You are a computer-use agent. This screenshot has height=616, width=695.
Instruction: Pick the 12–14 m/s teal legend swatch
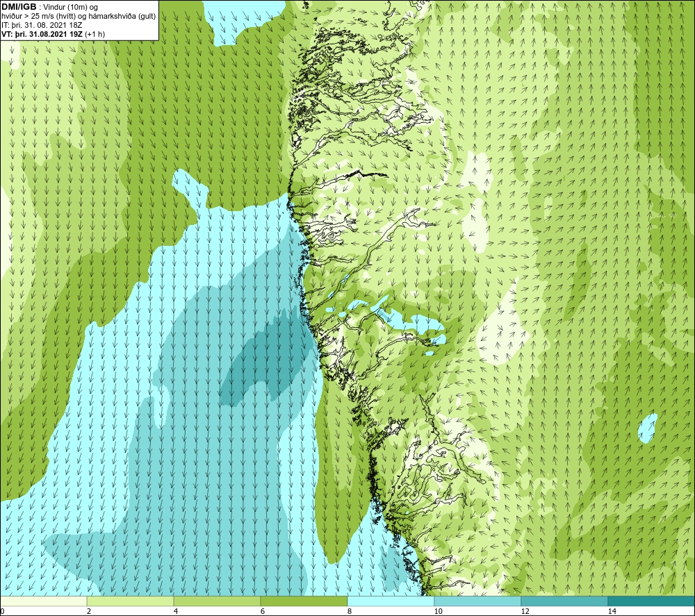click(x=564, y=601)
